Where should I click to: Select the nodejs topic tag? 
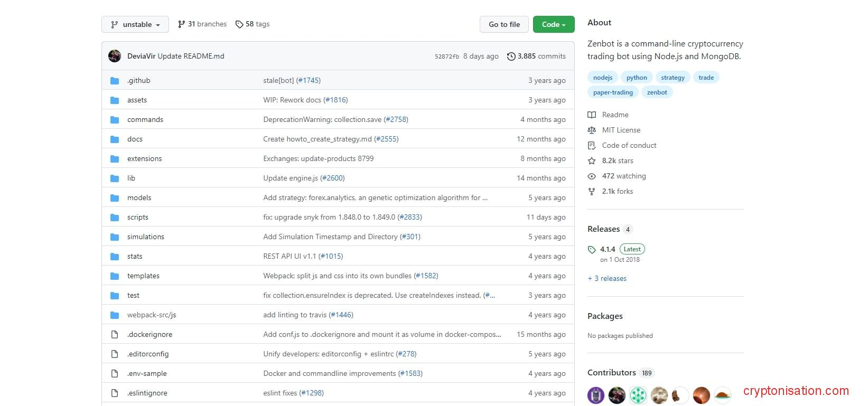click(602, 78)
